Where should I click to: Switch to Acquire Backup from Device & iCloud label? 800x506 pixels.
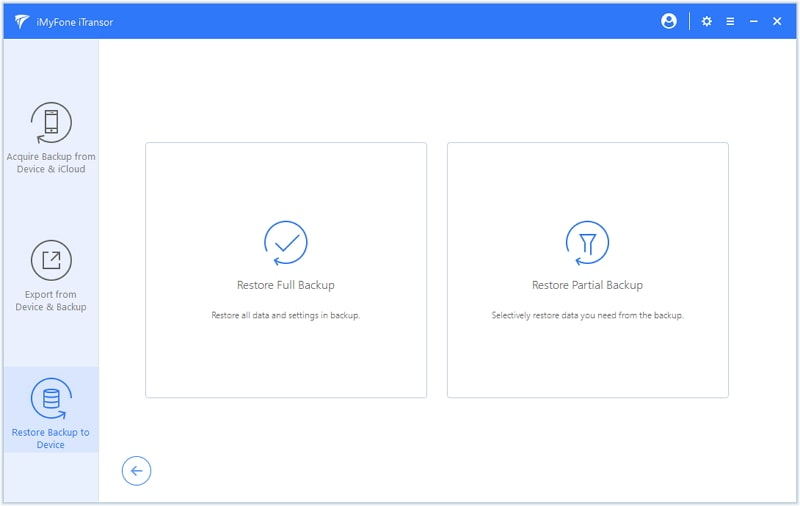[x=51, y=163]
